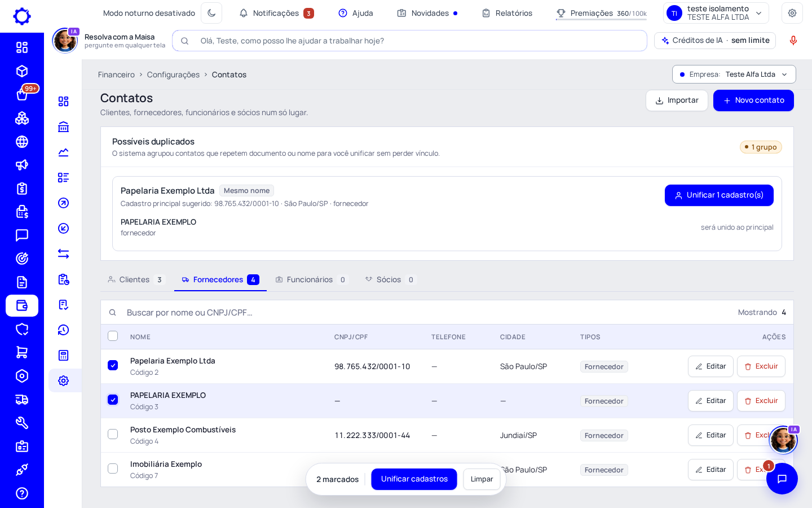Open chat bubble floating button
Screen dimensions: 812x508
tap(782, 479)
